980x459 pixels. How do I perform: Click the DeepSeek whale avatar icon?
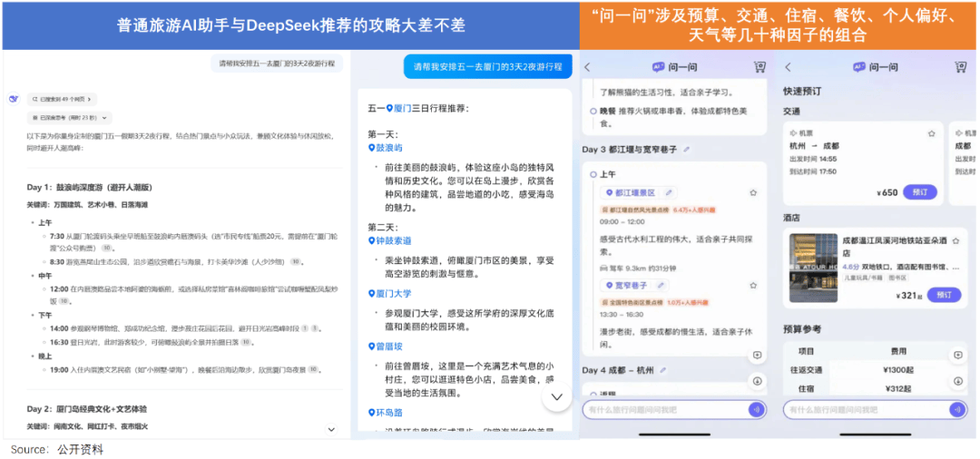click(x=13, y=99)
